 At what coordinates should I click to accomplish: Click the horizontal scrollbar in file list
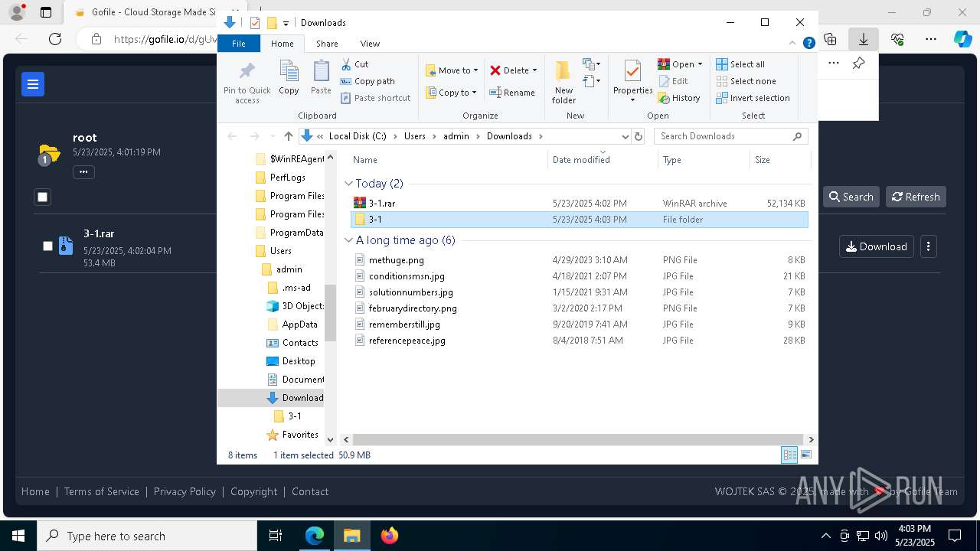coord(578,439)
